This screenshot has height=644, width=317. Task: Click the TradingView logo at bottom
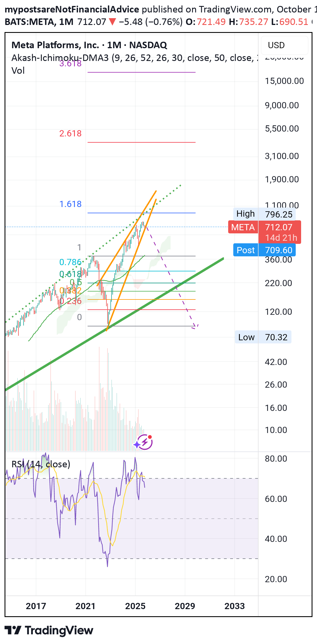(x=49, y=630)
